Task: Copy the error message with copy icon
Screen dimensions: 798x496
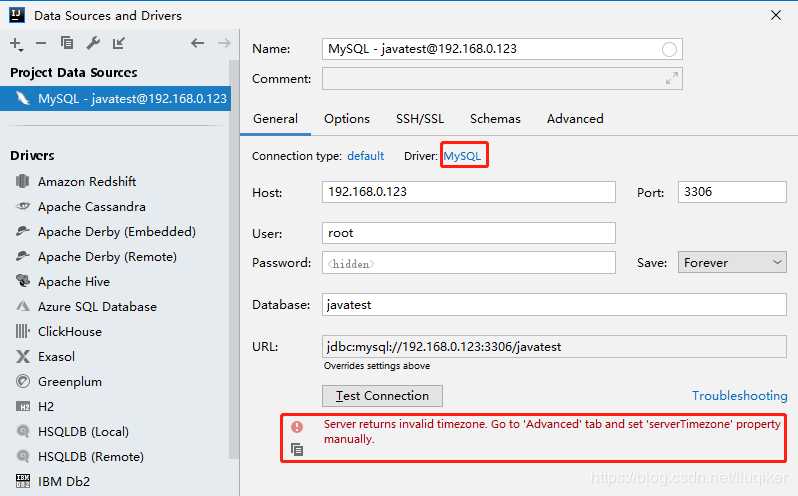Action: [297, 450]
